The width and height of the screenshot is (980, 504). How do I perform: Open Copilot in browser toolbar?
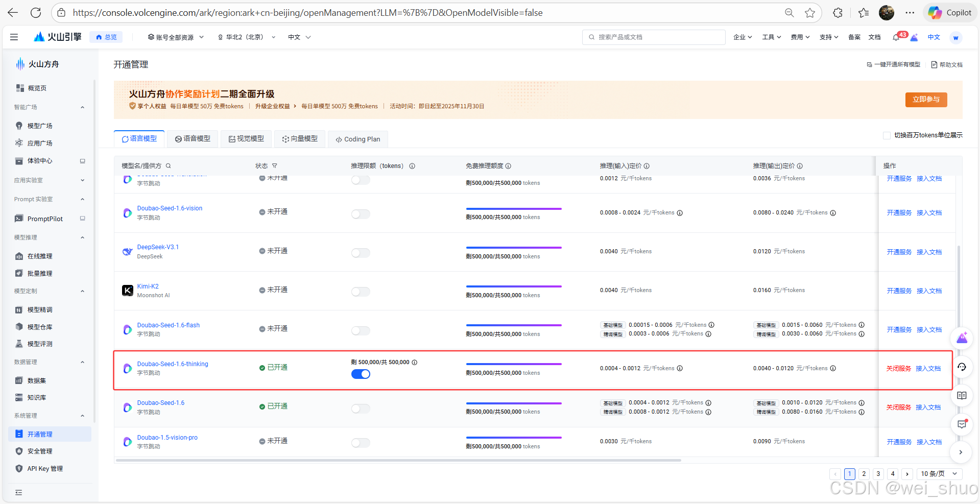(950, 13)
